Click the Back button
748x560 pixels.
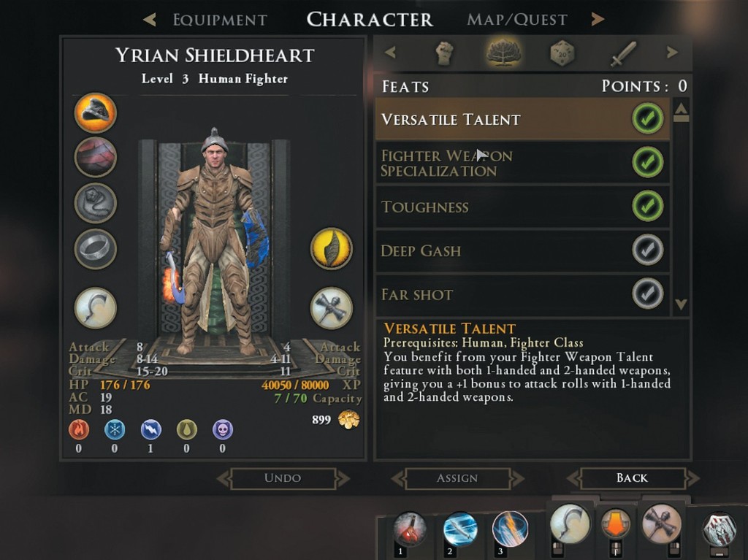coord(632,478)
